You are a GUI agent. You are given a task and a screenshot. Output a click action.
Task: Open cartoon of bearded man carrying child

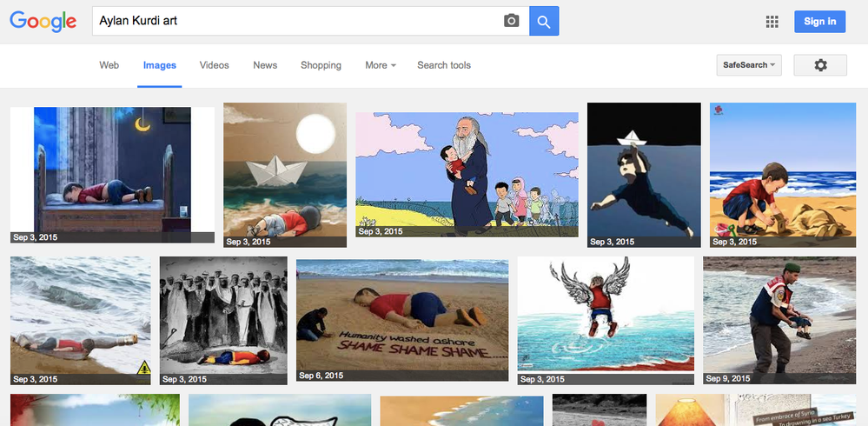point(467,175)
